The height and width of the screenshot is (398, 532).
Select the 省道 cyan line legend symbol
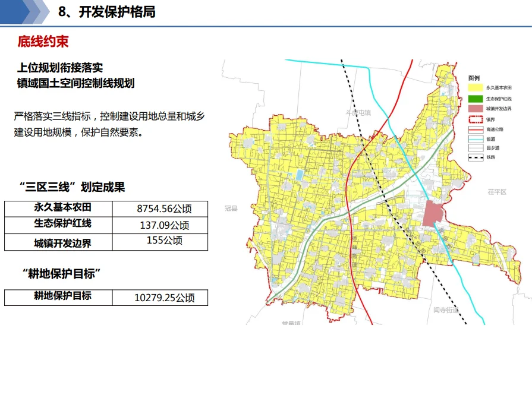[x=476, y=138]
